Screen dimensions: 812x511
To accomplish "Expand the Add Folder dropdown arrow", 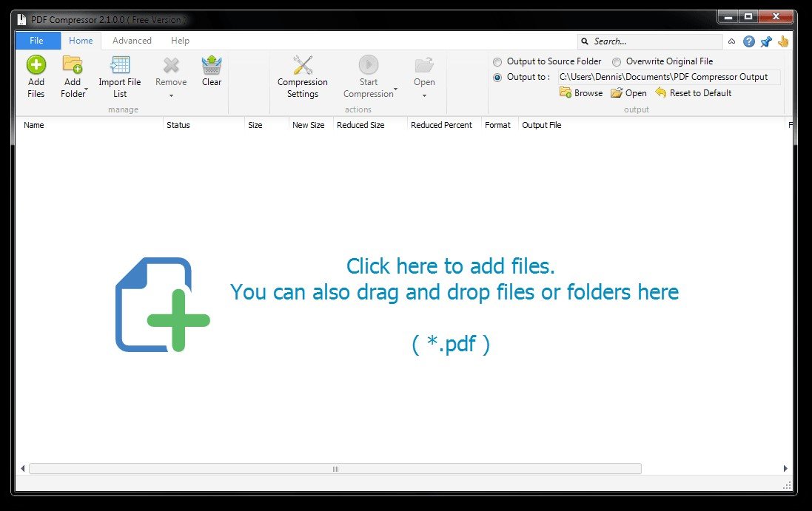I will [86, 89].
